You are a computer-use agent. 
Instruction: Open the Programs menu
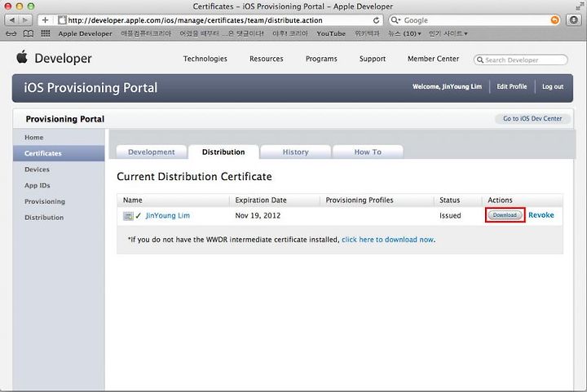pos(321,59)
